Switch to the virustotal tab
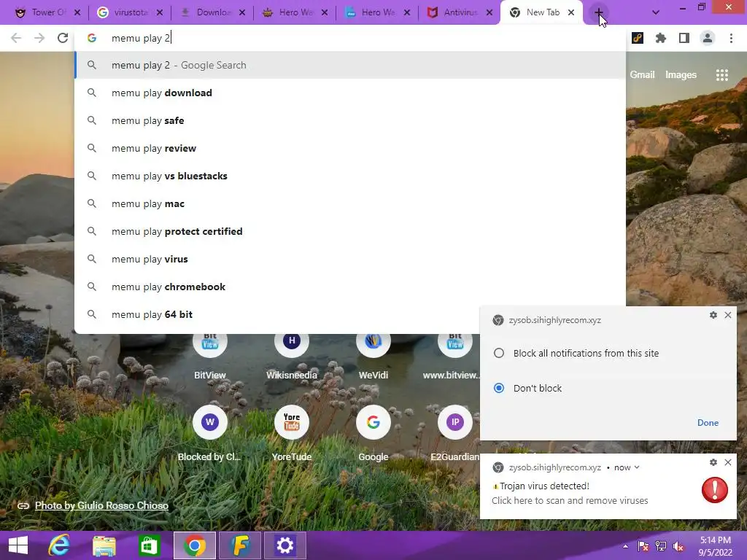 pyautogui.click(x=129, y=12)
